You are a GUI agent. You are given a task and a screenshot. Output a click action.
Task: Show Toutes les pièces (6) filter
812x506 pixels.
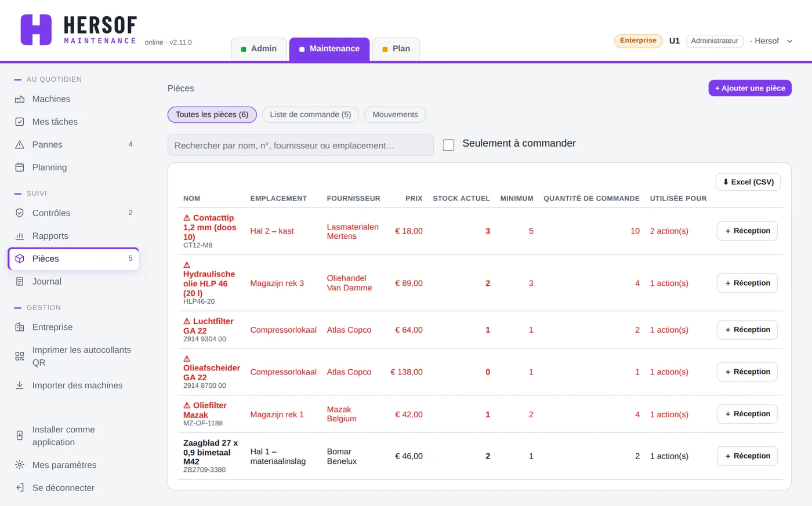click(x=212, y=115)
